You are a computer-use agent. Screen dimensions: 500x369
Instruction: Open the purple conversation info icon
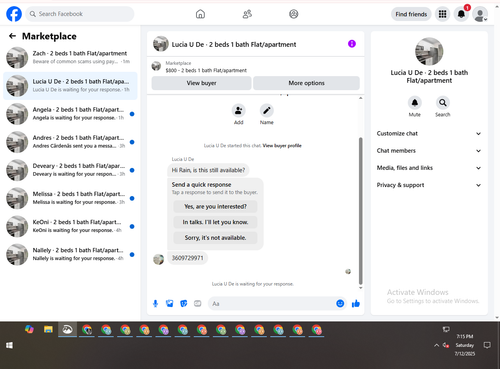click(x=352, y=44)
